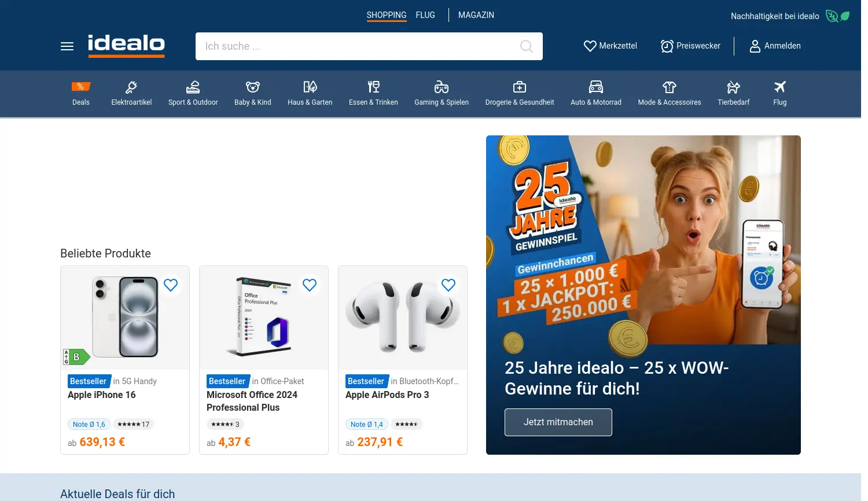The height and width of the screenshot is (501, 868).
Task: Click the idealo logo
Action: tap(126, 46)
